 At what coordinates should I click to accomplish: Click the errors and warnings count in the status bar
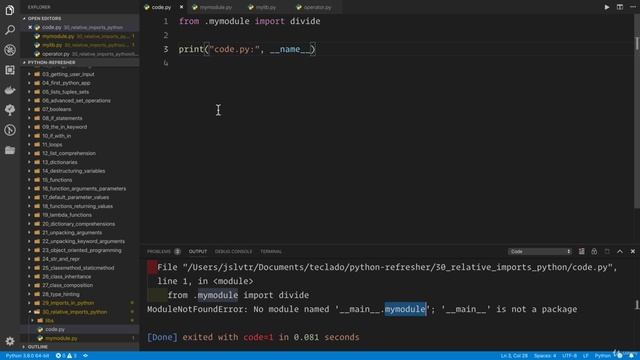click(x=66, y=356)
